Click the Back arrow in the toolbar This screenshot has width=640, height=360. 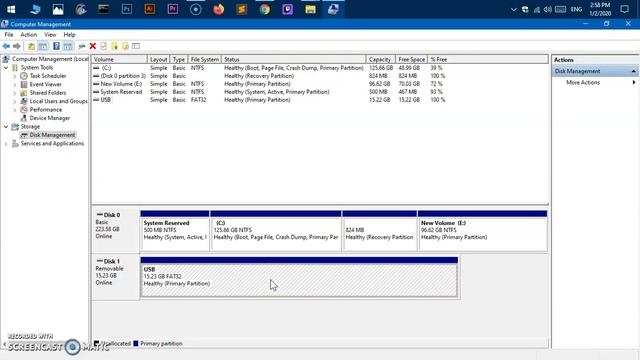pos(6,46)
